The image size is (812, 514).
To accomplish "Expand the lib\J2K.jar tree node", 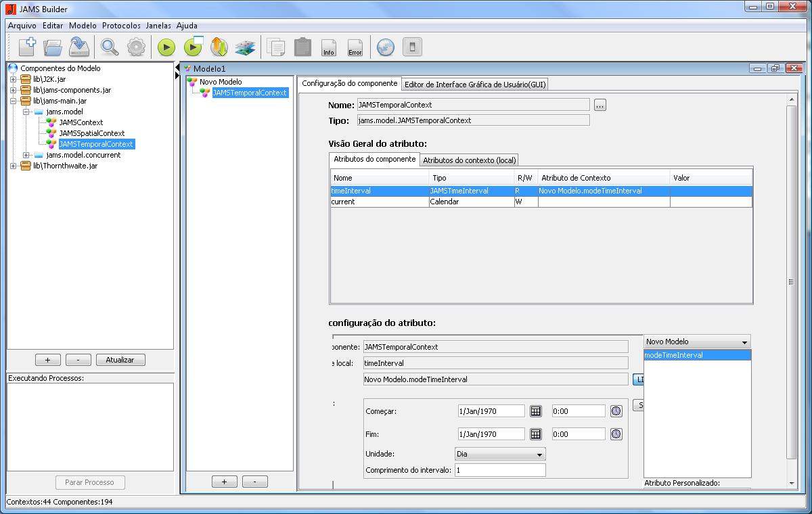I will point(13,79).
